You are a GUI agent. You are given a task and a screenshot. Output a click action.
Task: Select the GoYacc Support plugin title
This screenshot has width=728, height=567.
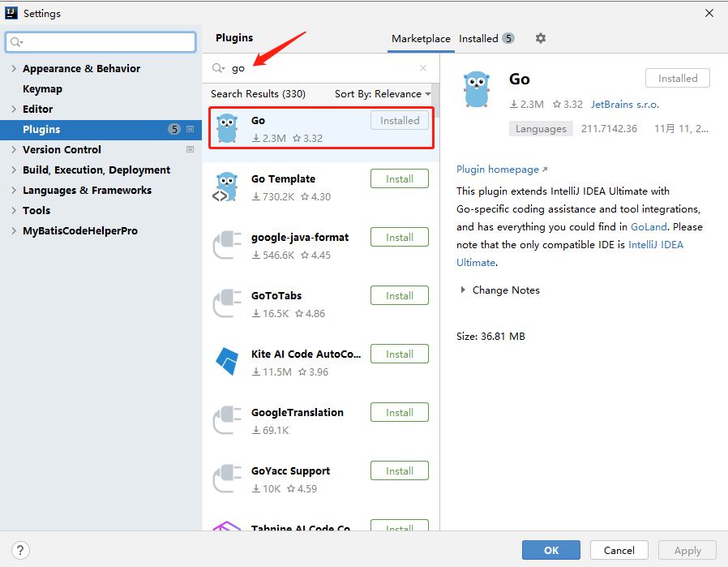[x=291, y=470]
